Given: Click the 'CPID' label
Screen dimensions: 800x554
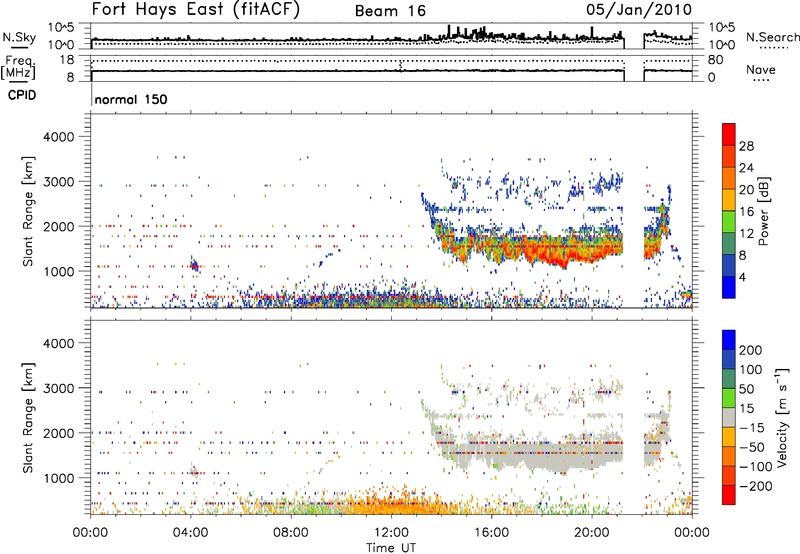Looking at the screenshot, I should [22, 95].
